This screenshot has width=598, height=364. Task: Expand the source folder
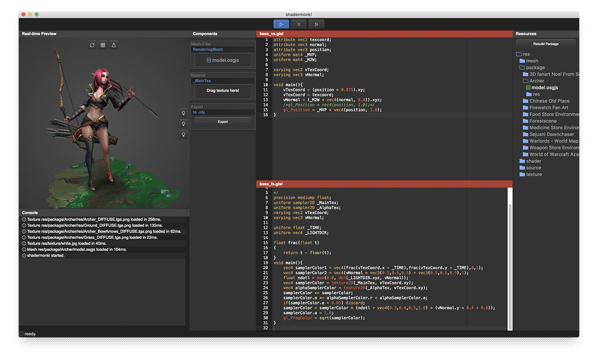pos(530,168)
